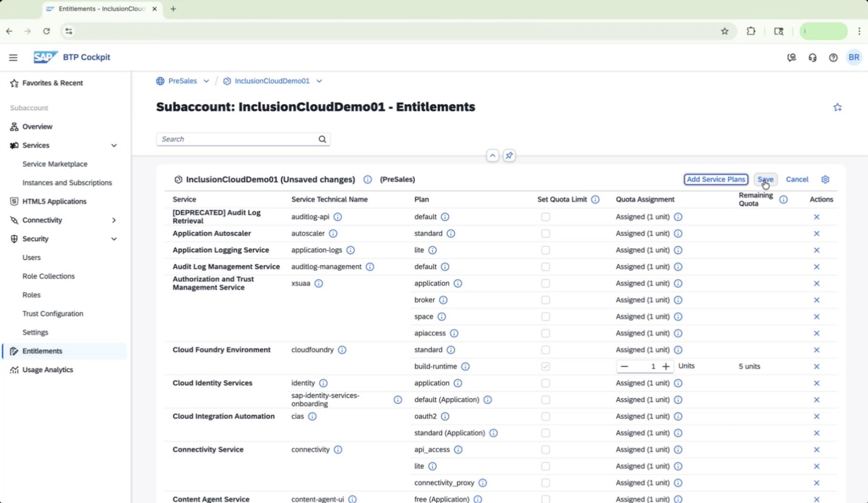Click Add Service Plans button
The image size is (868, 503).
pyautogui.click(x=716, y=179)
